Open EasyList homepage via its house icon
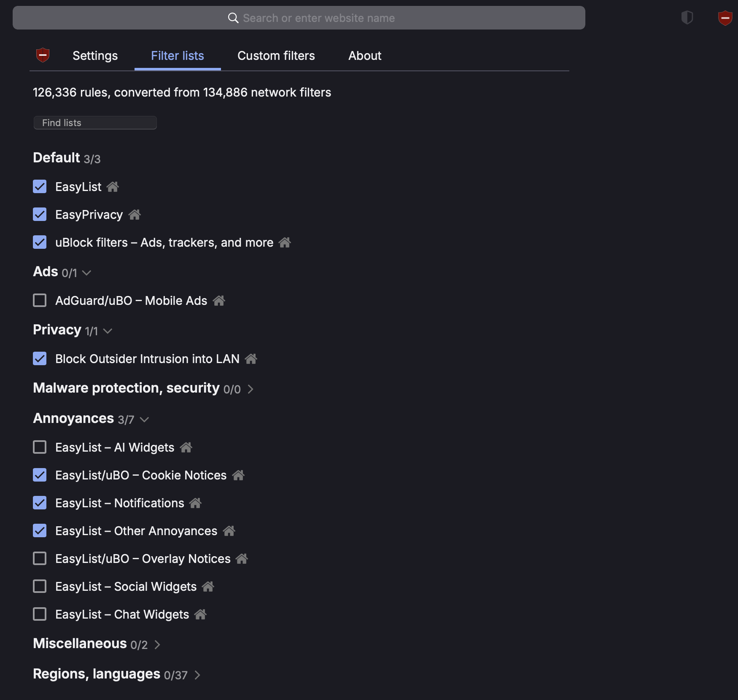Viewport: 738px width, 700px height. coord(113,187)
